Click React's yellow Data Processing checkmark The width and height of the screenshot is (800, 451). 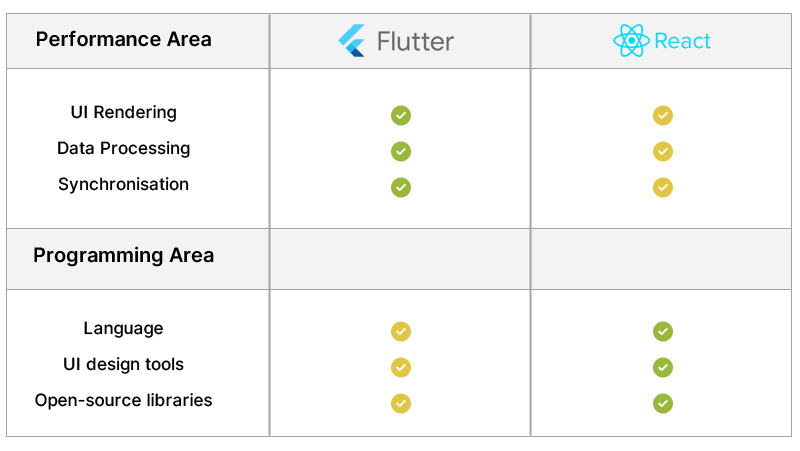pyautogui.click(x=663, y=151)
